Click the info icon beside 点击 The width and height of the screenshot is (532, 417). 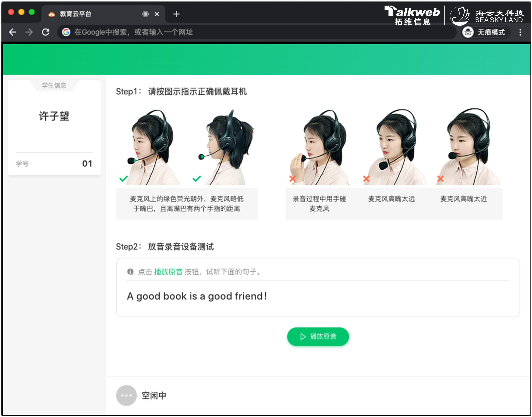tap(130, 272)
